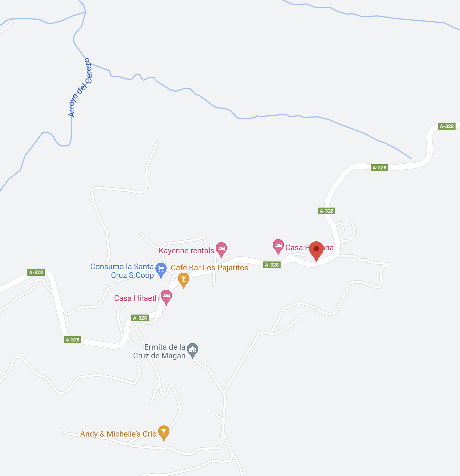The height and width of the screenshot is (476, 460).
Task: Click the Café Bar Los Pajaritos label
Action: tap(210, 268)
